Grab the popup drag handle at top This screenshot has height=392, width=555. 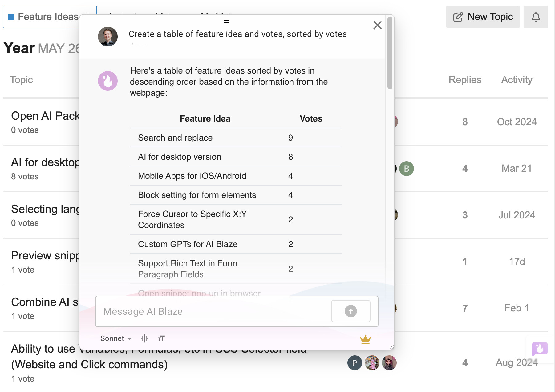pyautogui.click(x=226, y=22)
